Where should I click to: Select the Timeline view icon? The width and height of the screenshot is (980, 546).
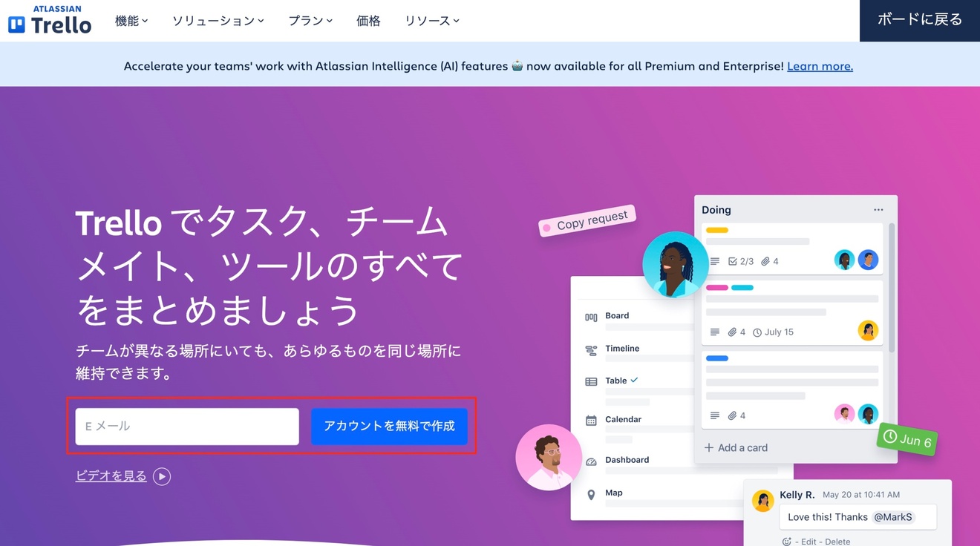591,350
